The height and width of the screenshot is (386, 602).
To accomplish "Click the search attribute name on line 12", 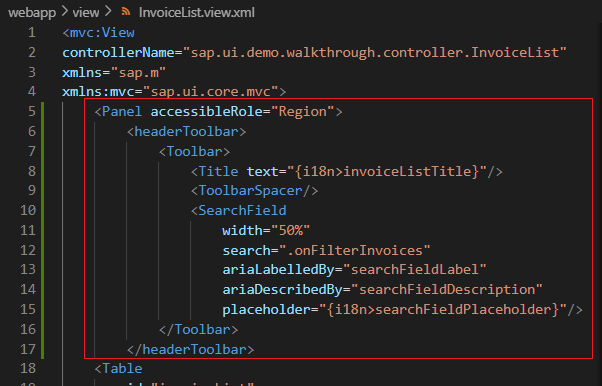I will point(246,250).
